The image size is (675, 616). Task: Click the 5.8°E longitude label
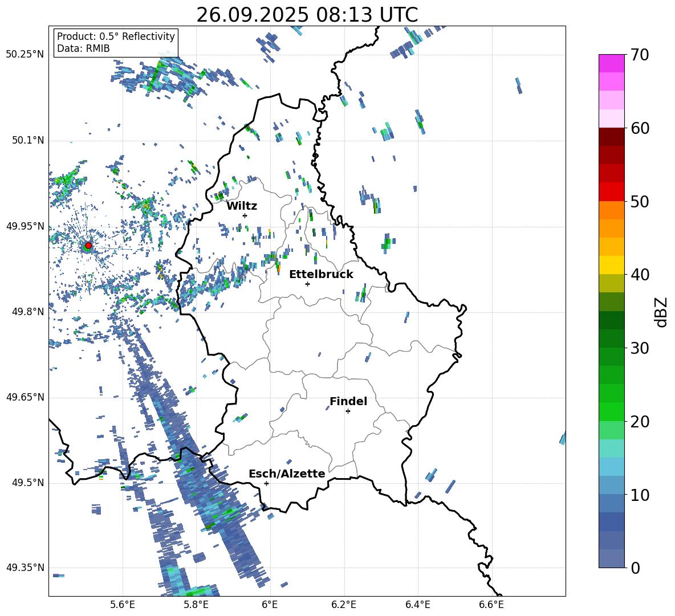196,605
